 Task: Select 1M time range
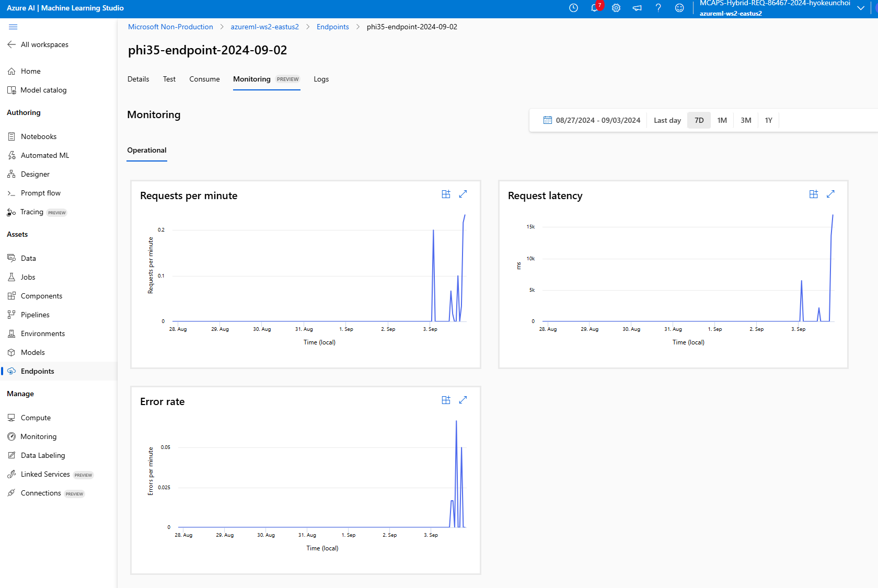722,120
